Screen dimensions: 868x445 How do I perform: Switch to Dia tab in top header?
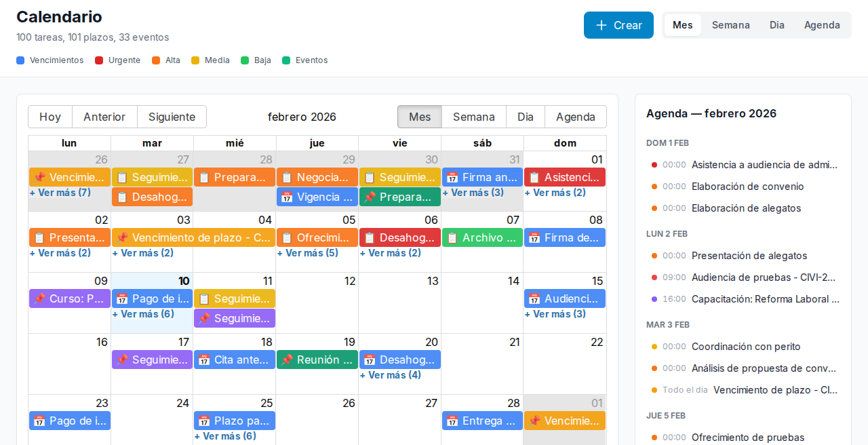pos(777,25)
